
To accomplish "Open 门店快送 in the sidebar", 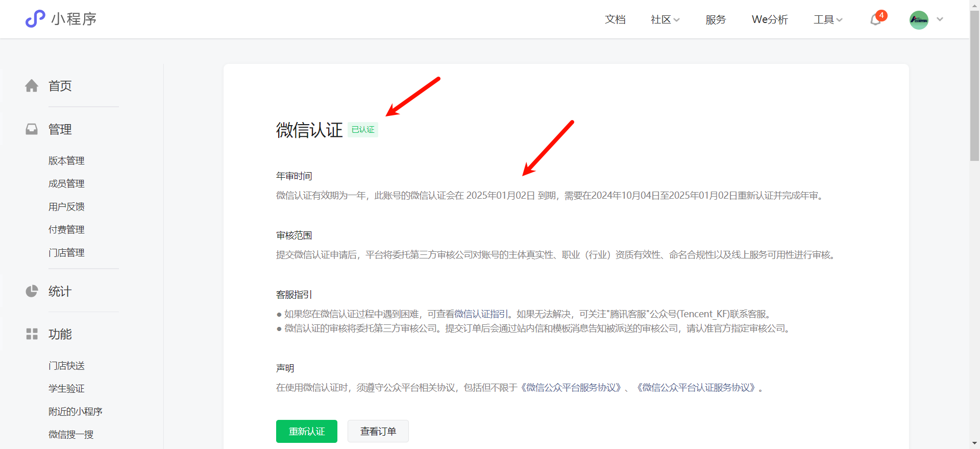I will tap(66, 366).
